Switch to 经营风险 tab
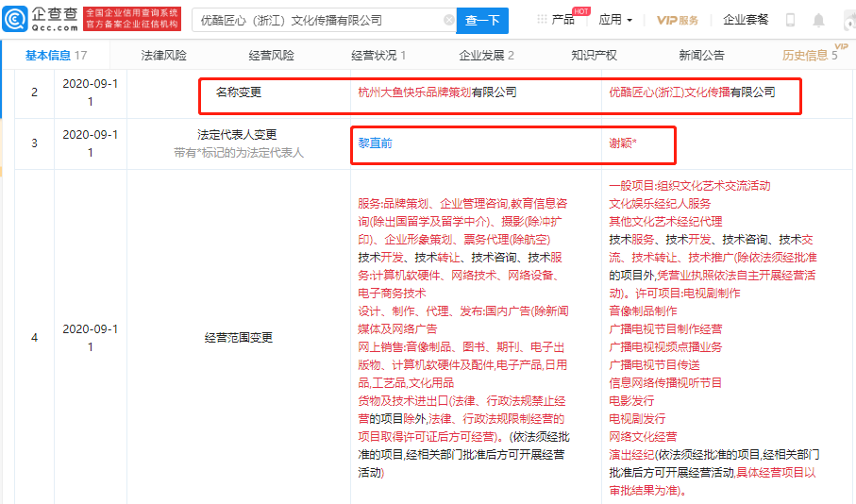856x504 pixels. click(x=271, y=55)
